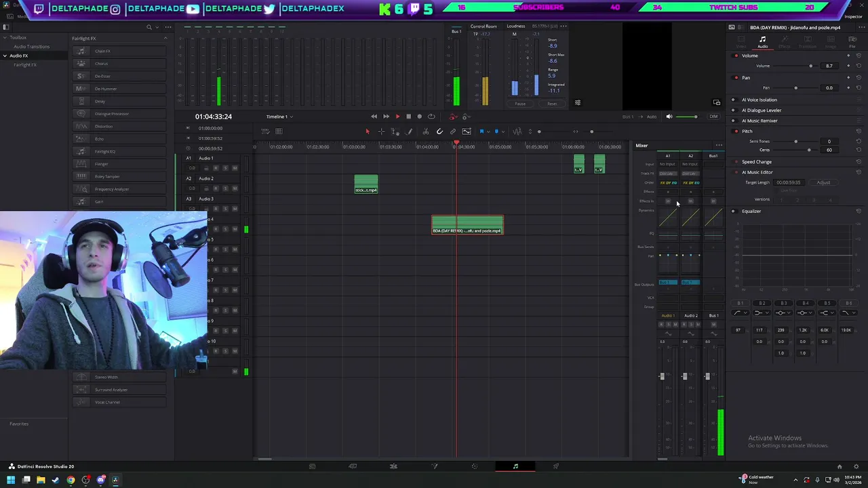Solo the Audio 2 track
Screen dimensions: 868x488
(225, 188)
